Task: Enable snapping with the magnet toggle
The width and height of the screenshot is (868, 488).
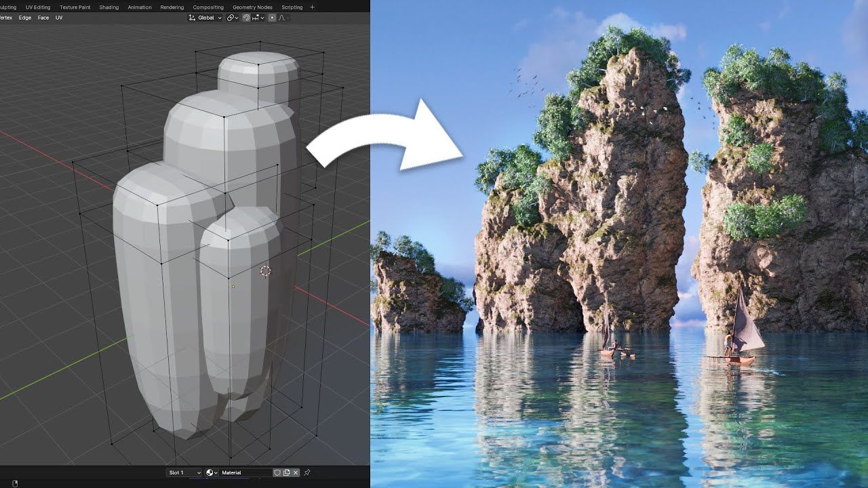Action: pyautogui.click(x=246, y=18)
